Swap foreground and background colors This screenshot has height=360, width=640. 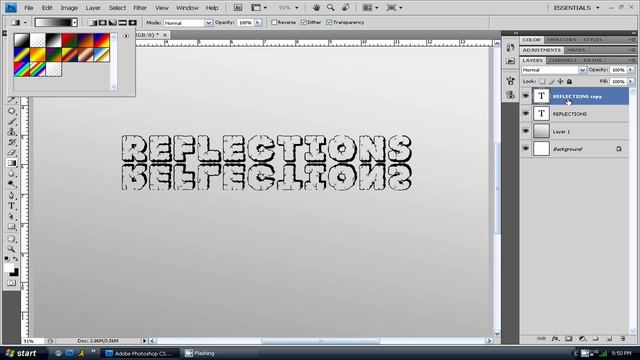[x=16, y=259]
